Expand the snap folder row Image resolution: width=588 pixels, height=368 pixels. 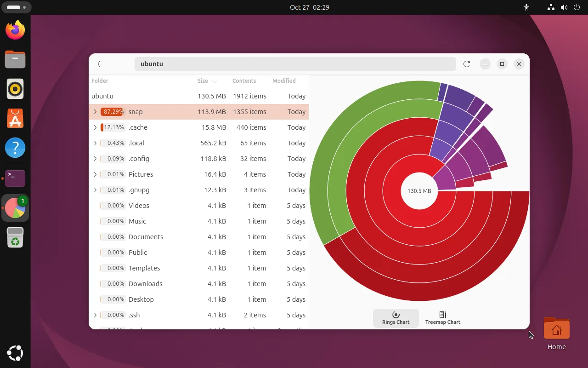point(95,112)
